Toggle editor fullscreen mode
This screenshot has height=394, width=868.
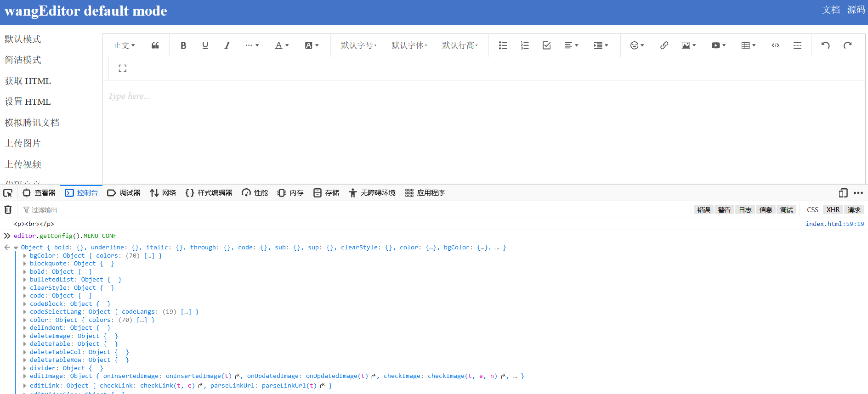click(x=122, y=68)
